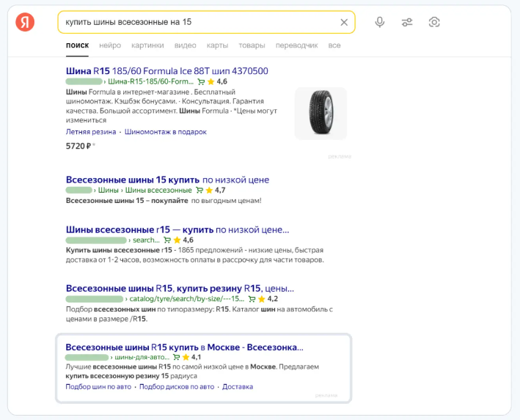Screen dimensions: 520x420
Task: Click the Yandex logo icon
Action: (x=25, y=23)
